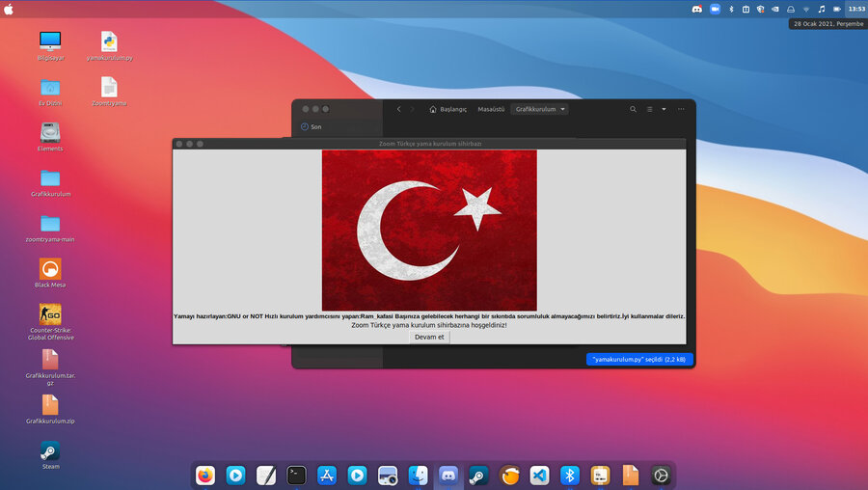Screen dimensions: 868x490
Task: Select yamakurulum.py file on the desktop
Action: (109, 46)
